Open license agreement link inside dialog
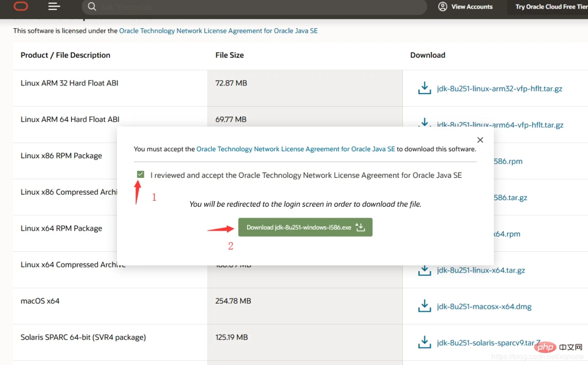Screen dimensions: 588x365 click(x=296, y=149)
